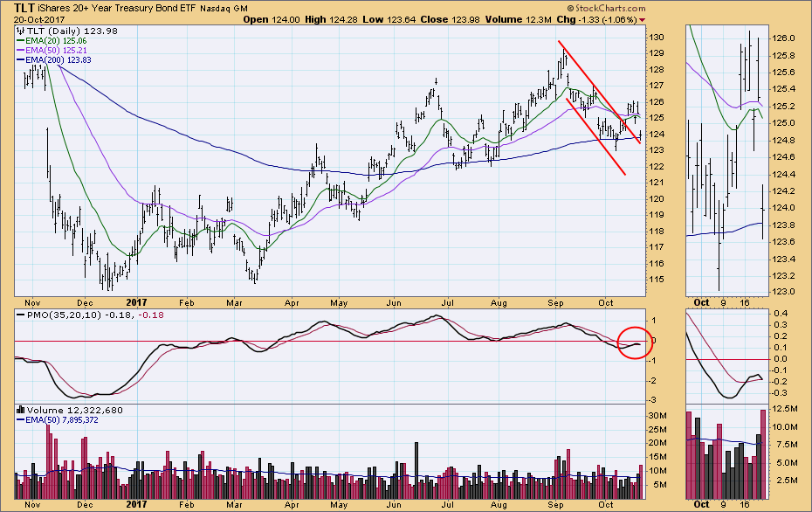Viewport: 812px width, 512px height.
Task: Click the PMO(35,20,10) indicator label
Action: [64, 315]
